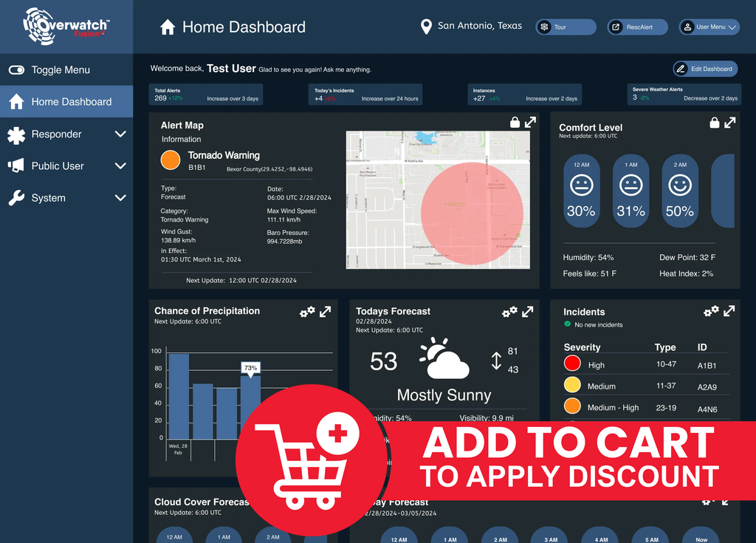Click the home icon beside Home Dashboard title
The image size is (756, 543).
[168, 27]
